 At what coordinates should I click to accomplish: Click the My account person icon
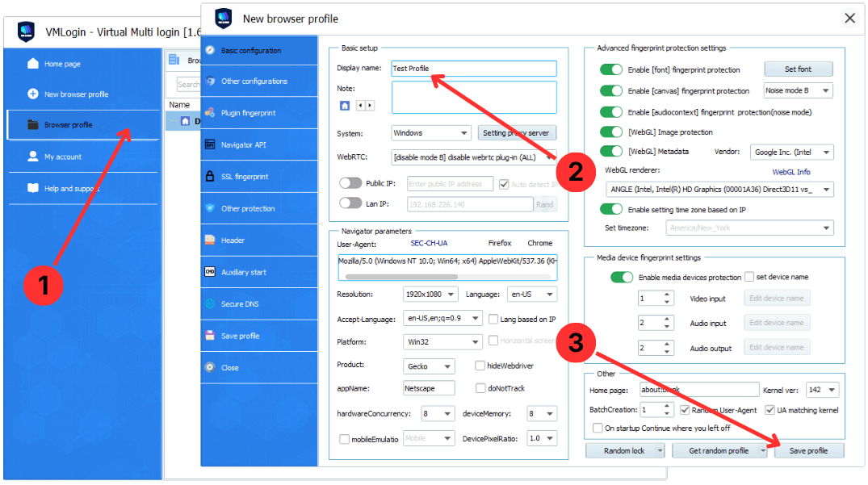tap(32, 157)
